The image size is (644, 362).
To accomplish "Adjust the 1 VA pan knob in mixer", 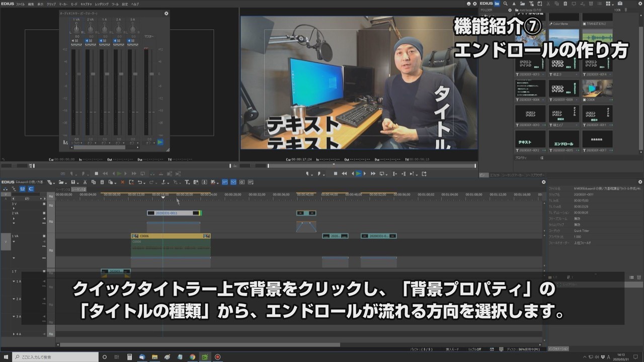I will pos(76,29).
